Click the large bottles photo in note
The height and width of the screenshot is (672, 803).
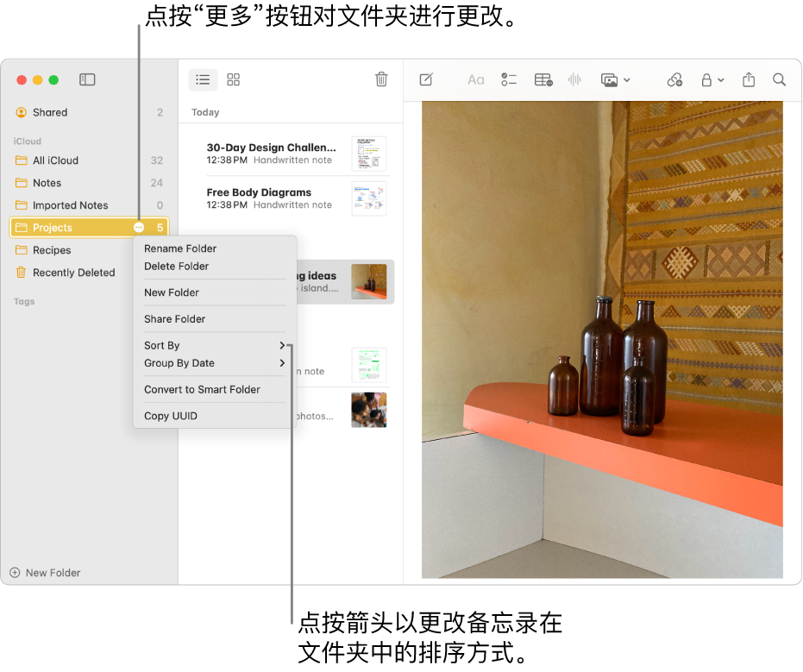(x=602, y=340)
